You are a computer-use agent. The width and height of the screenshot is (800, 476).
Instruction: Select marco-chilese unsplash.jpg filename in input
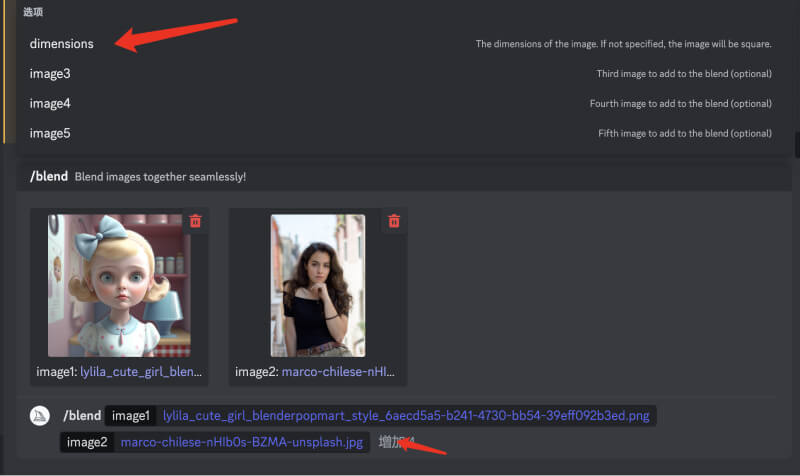(242, 442)
